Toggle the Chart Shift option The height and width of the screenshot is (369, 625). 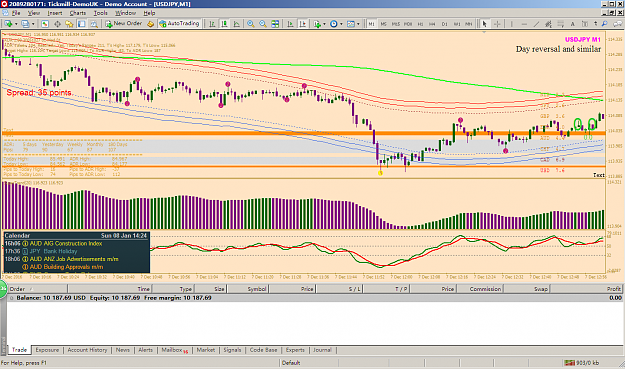click(303, 24)
